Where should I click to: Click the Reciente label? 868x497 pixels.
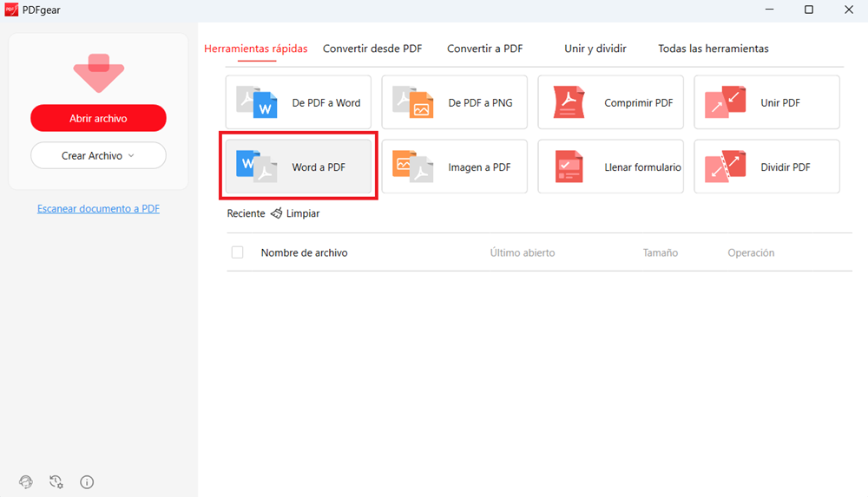pos(246,213)
